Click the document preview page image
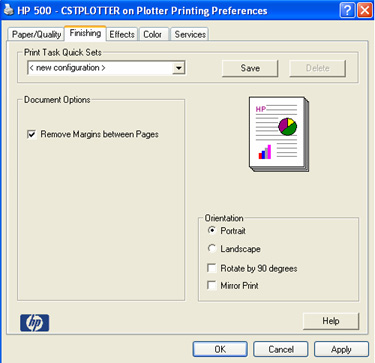This screenshot has height=363, width=375. tap(279, 134)
